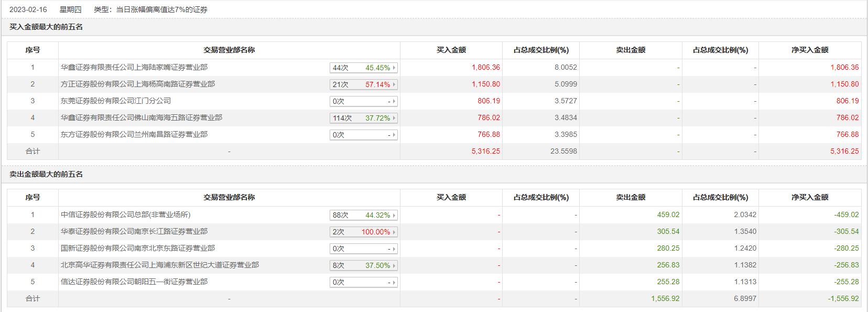Select the sell amount 305.54 for 华泰证券
Image resolution: width=868 pixels, height=312 pixels.
(x=668, y=231)
